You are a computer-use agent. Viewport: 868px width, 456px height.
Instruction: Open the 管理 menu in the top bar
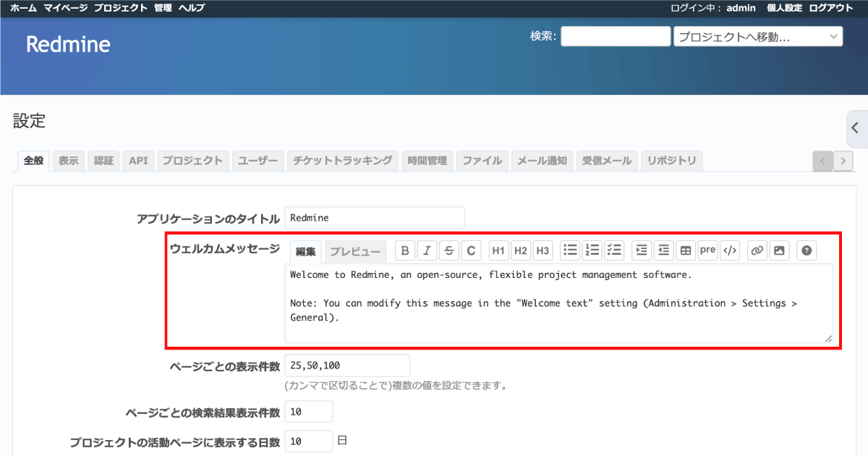click(x=161, y=8)
